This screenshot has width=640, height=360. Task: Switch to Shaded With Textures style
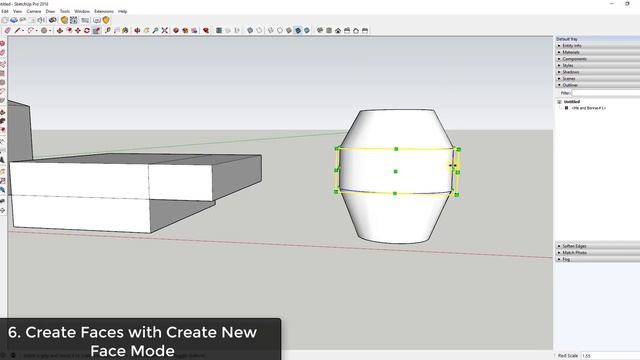click(x=298, y=31)
